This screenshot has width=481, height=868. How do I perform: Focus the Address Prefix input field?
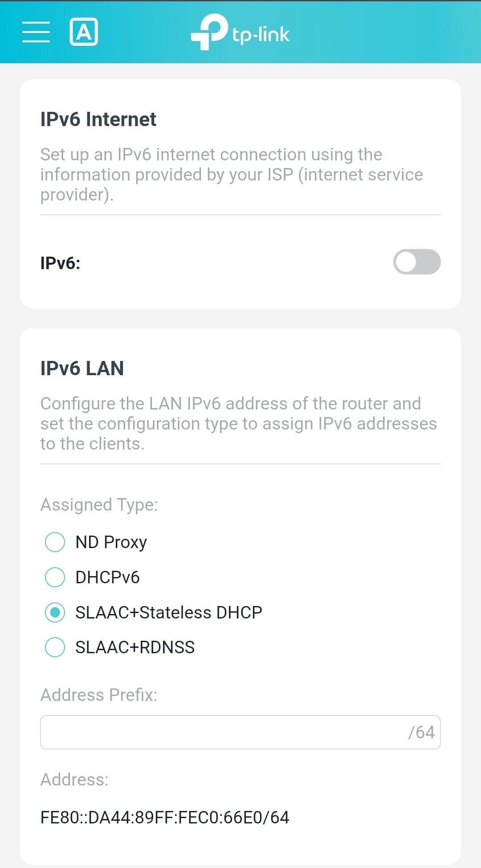[x=223, y=733]
